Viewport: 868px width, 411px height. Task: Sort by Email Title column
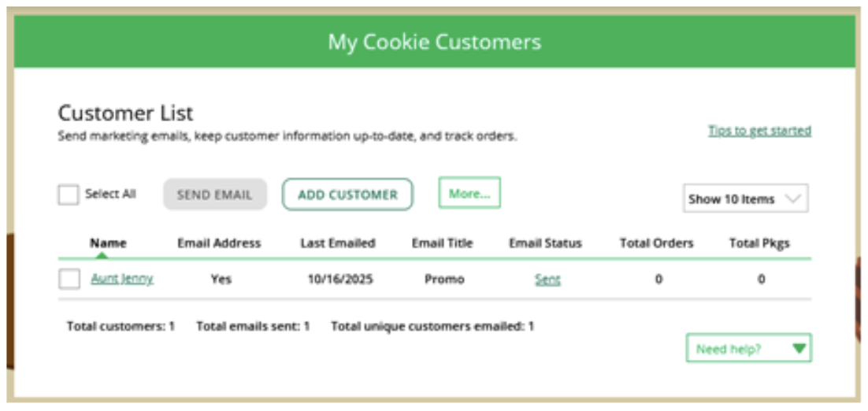[x=442, y=243]
